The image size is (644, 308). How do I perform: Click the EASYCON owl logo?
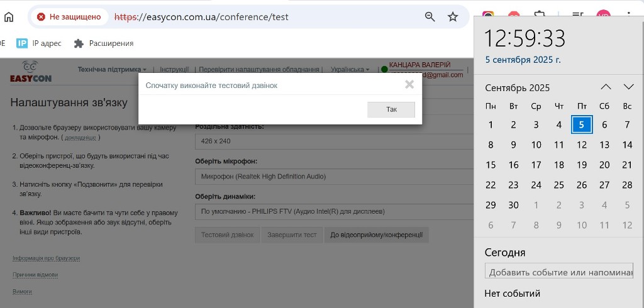pyautogui.click(x=30, y=72)
